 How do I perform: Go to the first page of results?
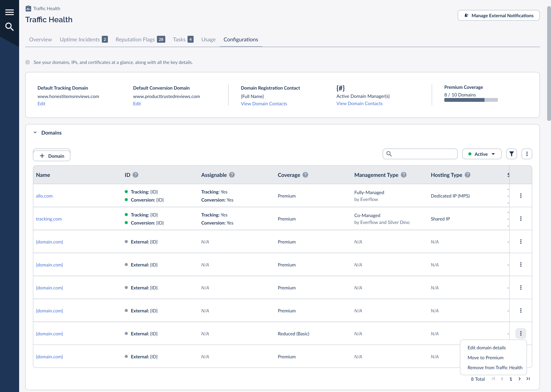(493, 379)
